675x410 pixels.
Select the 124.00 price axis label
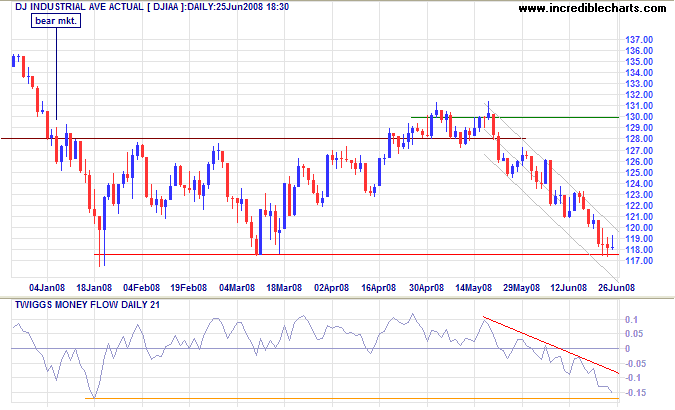point(639,184)
